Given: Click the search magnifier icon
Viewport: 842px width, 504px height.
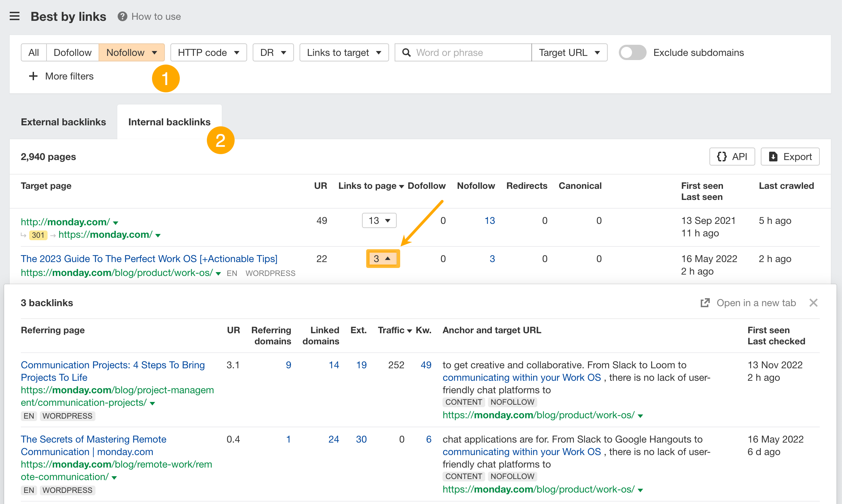Looking at the screenshot, I should [x=406, y=52].
